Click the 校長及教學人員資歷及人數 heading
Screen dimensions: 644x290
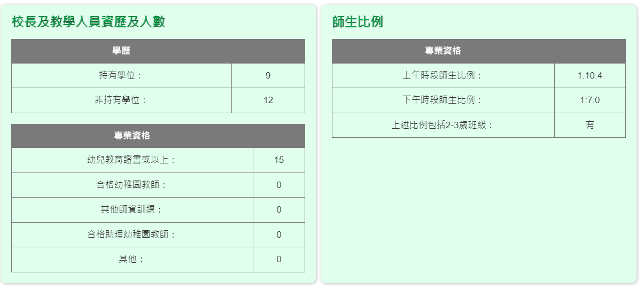click(88, 22)
